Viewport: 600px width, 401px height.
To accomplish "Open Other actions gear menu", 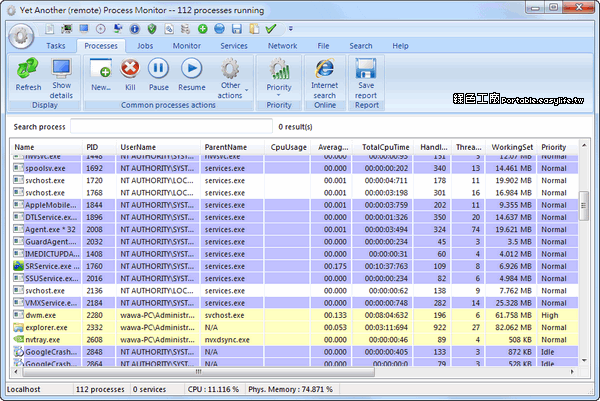I will click(x=232, y=79).
